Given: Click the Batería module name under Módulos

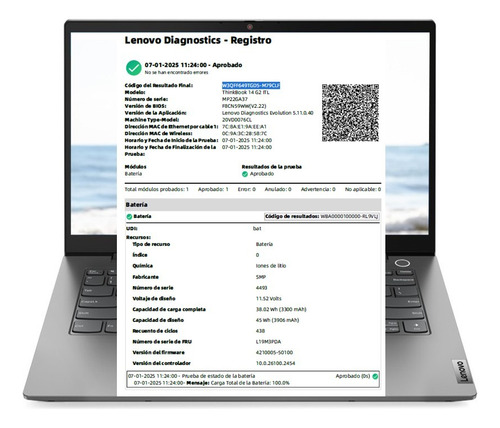Looking at the screenshot, I should point(133,174).
